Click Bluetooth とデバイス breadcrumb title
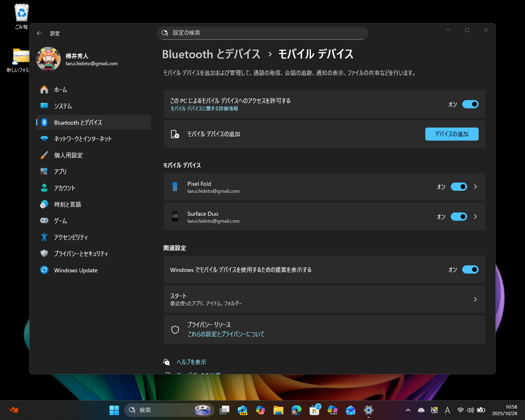Viewport: 525px width, 420px height. pyautogui.click(x=211, y=54)
